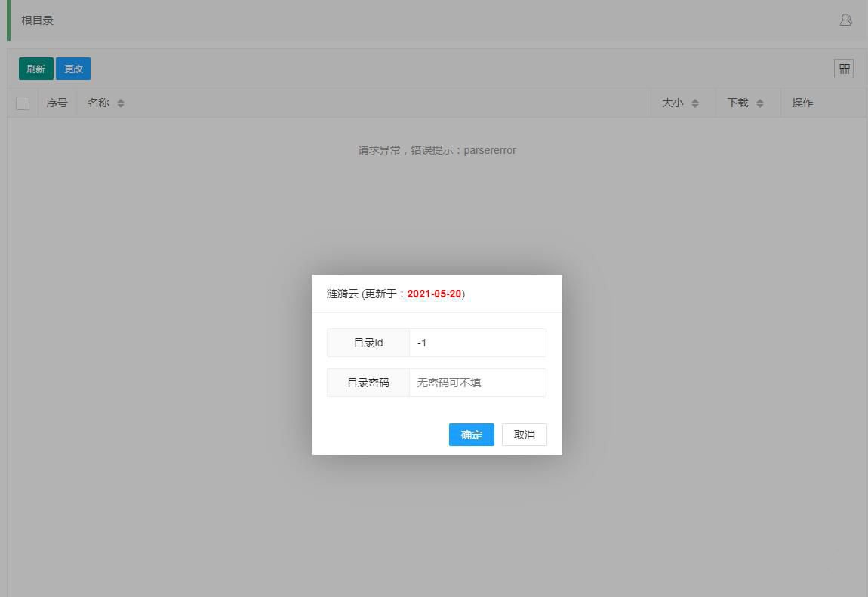
Task: Focus the 目录密码 password input field
Action: 478,383
